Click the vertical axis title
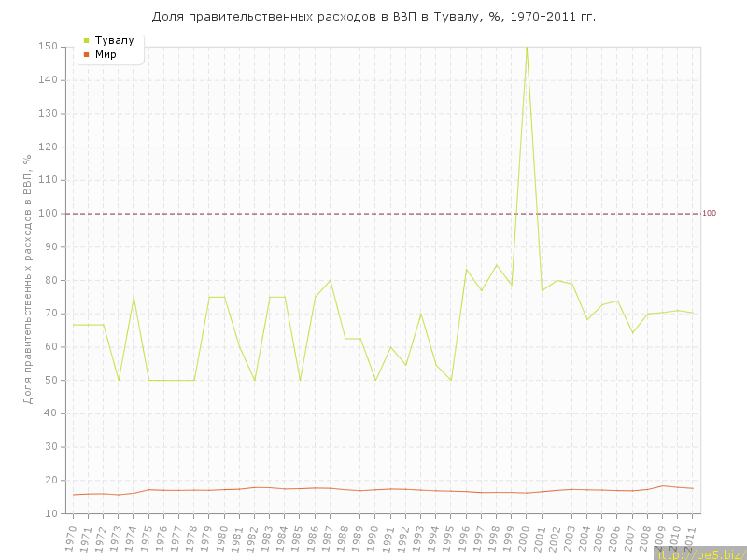 click(x=29, y=280)
